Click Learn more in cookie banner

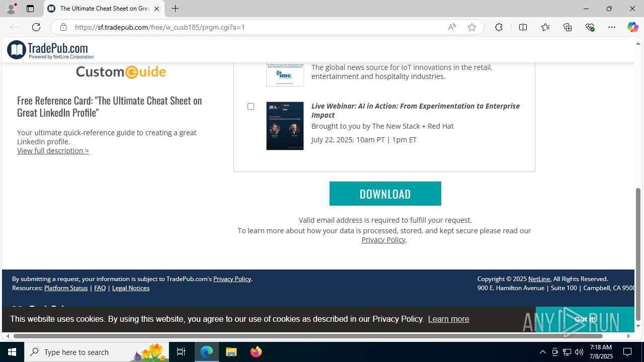click(448, 319)
